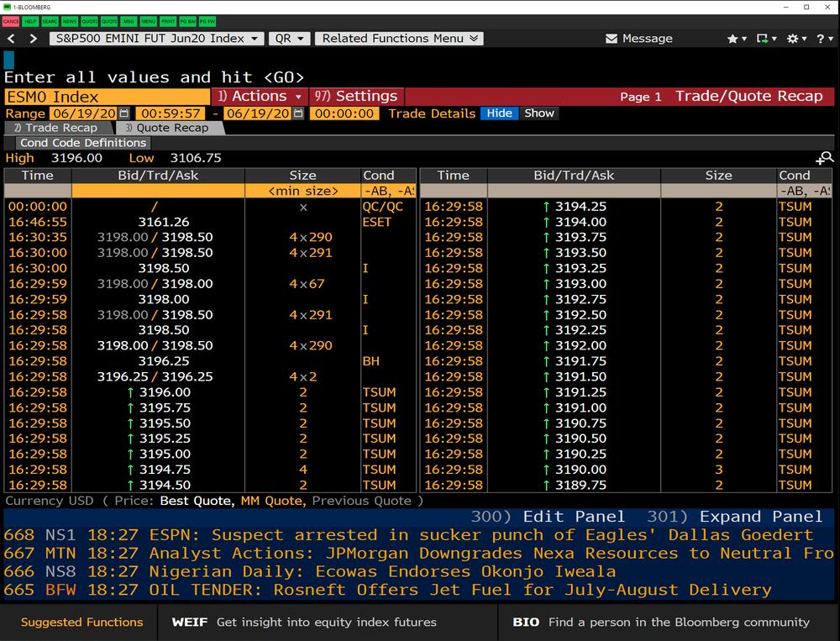Select the 3190.00 trade price
Viewport: 840px width, 641px height.
click(580, 470)
